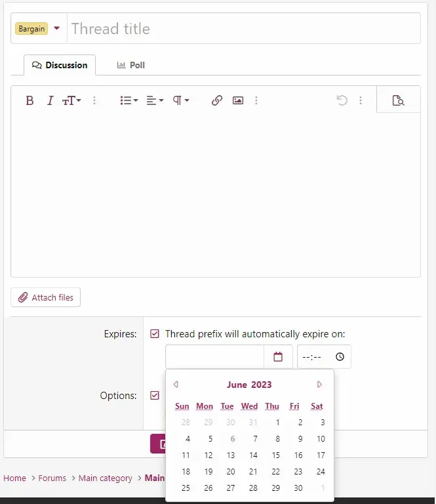Preview the post using the preview icon

click(x=398, y=100)
